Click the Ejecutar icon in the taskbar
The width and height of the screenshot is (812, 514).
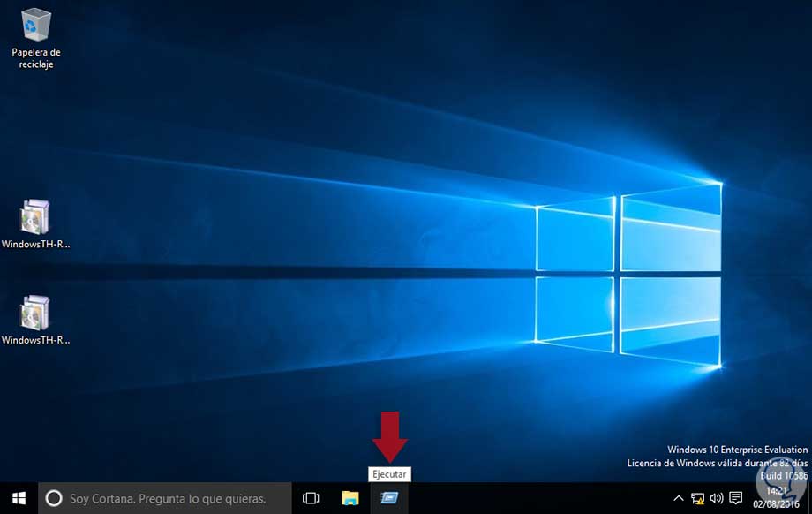tap(389, 498)
